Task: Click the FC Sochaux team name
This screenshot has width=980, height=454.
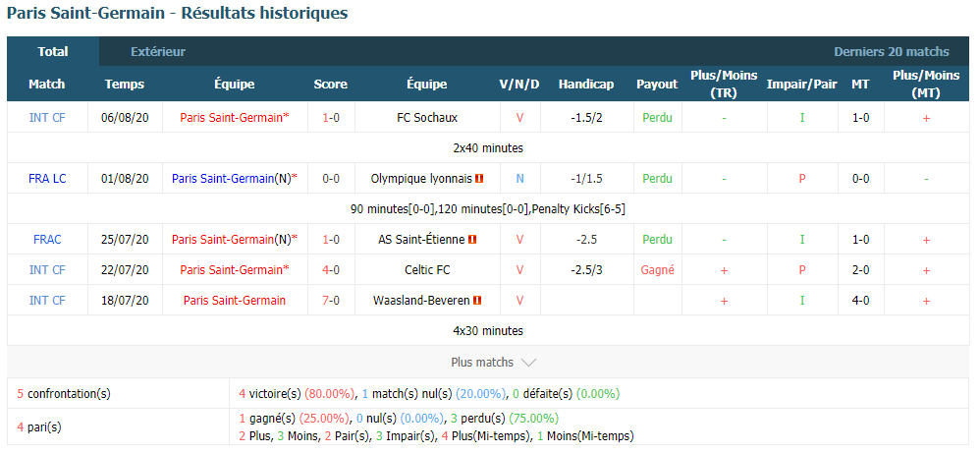Action: [427, 118]
